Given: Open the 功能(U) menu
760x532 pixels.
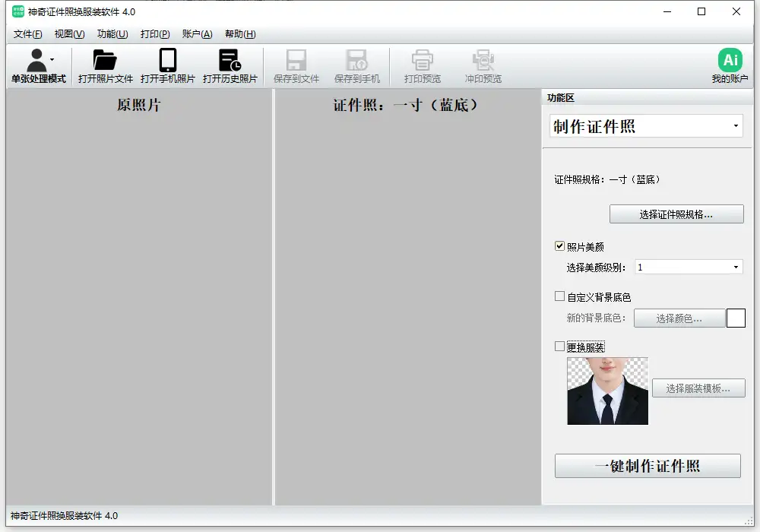Looking at the screenshot, I should 112,34.
